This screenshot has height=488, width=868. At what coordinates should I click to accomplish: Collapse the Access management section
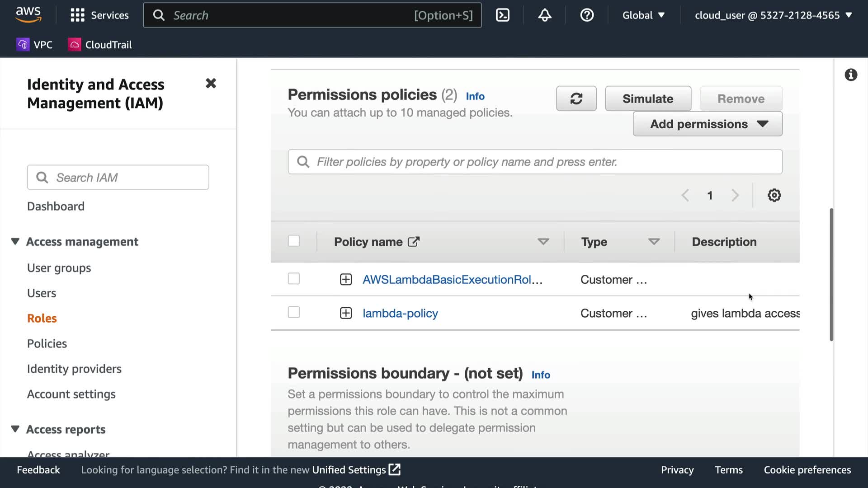pyautogui.click(x=15, y=242)
